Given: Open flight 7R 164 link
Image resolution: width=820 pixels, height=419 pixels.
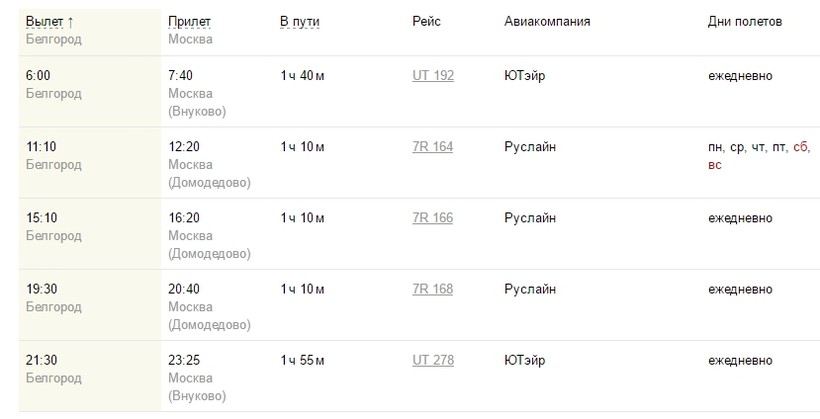Looking at the screenshot, I should pyautogui.click(x=433, y=147).
